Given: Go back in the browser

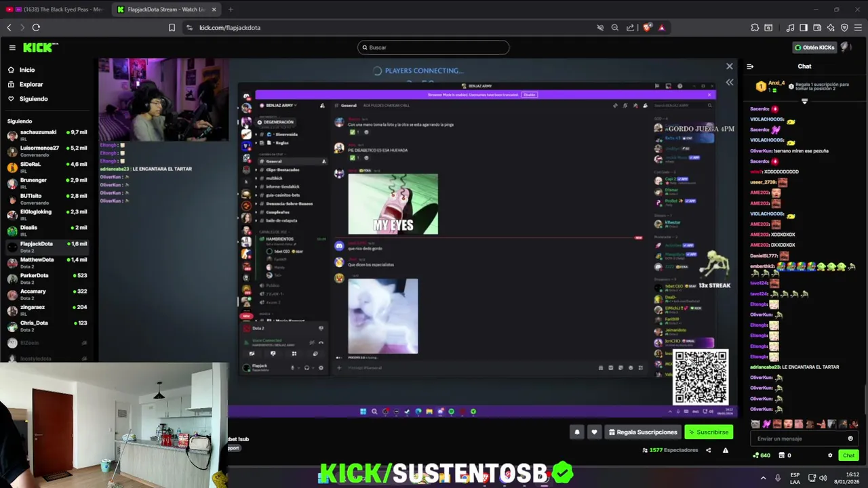Looking at the screenshot, I should tap(9, 28).
